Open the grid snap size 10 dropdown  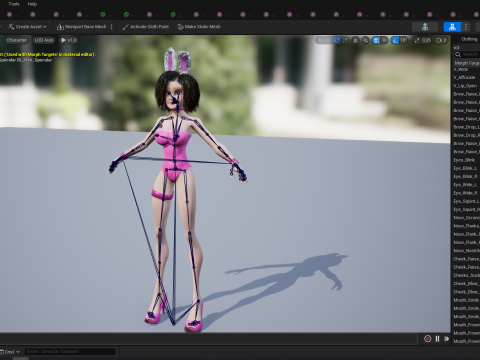tap(384, 40)
